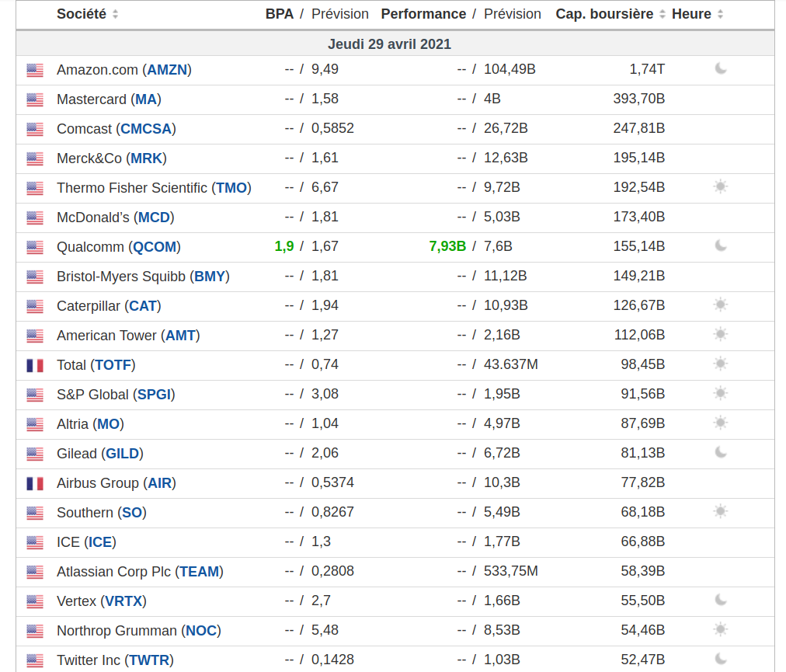Click the sun icon in S&P Global row
Image resolution: width=786 pixels, height=672 pixels.
tap(721, 394)
